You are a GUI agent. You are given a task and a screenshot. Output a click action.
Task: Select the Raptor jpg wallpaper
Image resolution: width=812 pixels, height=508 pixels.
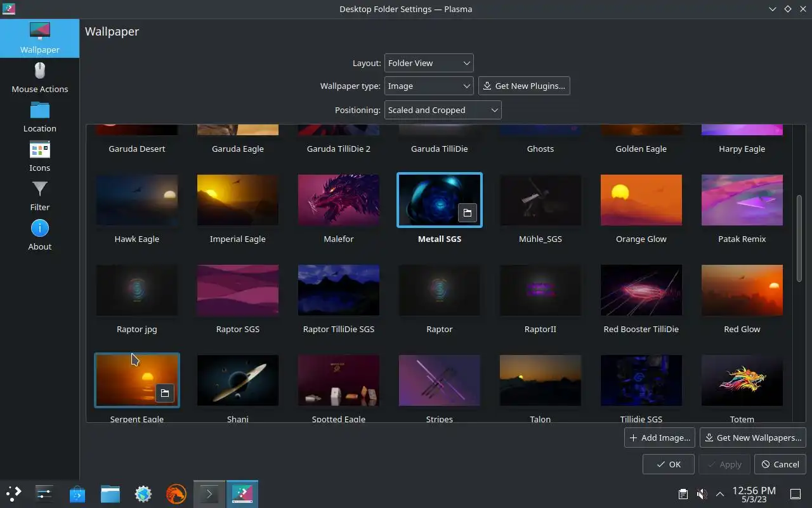[136, 290]
